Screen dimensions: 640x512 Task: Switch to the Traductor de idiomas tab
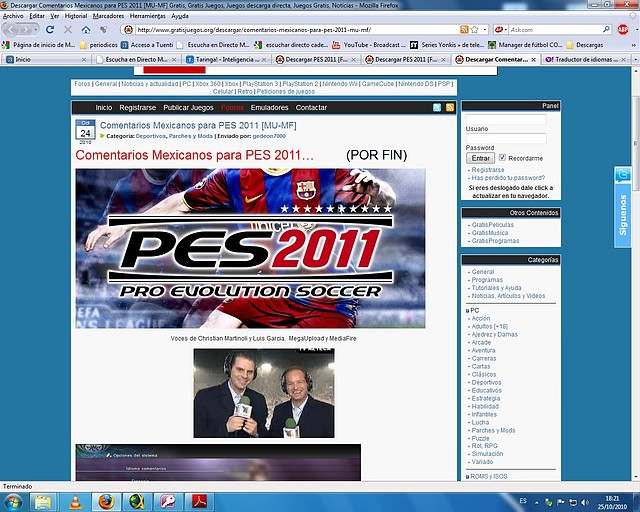[x=585, y=60]
